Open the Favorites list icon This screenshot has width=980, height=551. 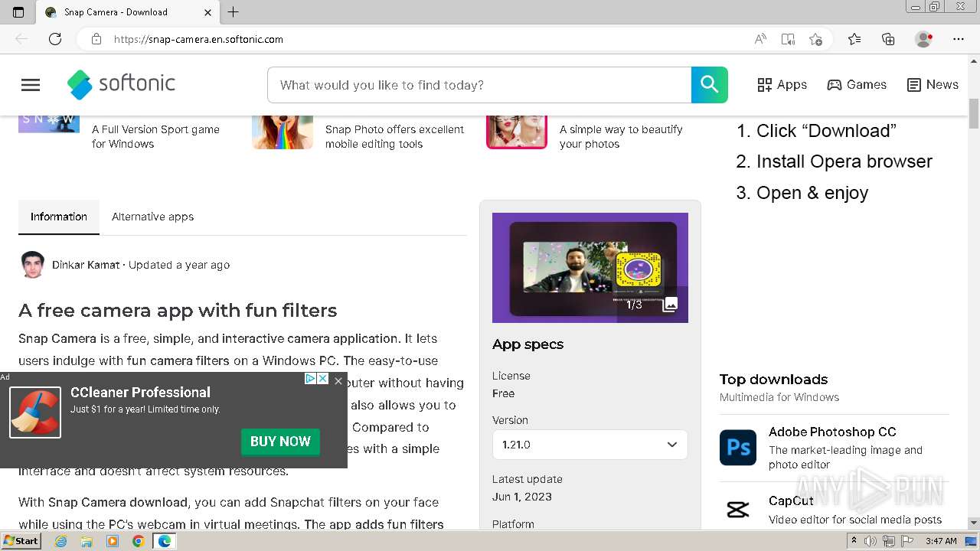(x=854, y=39)
